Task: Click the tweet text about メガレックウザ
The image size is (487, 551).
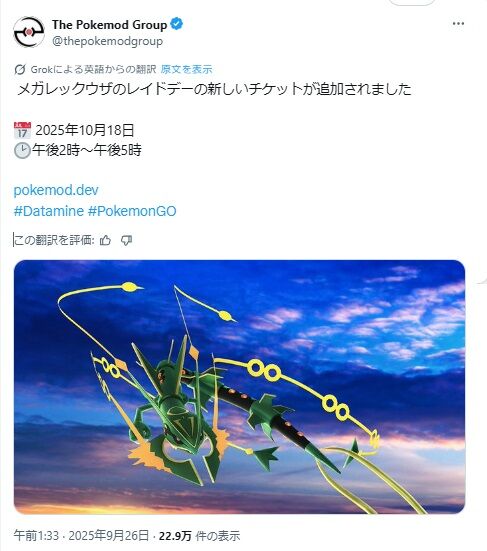Action: pos(214,89)
